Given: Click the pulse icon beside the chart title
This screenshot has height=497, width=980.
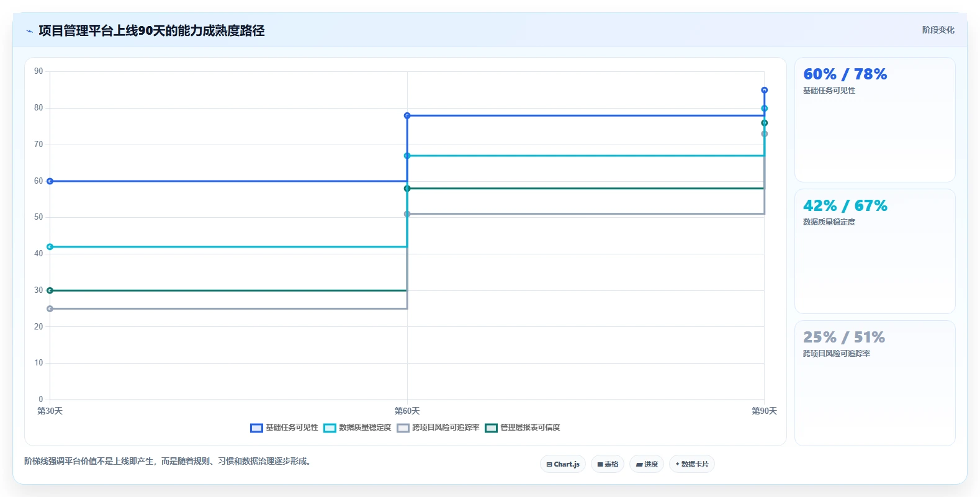Looking at the screenshot, I should 29,31.
